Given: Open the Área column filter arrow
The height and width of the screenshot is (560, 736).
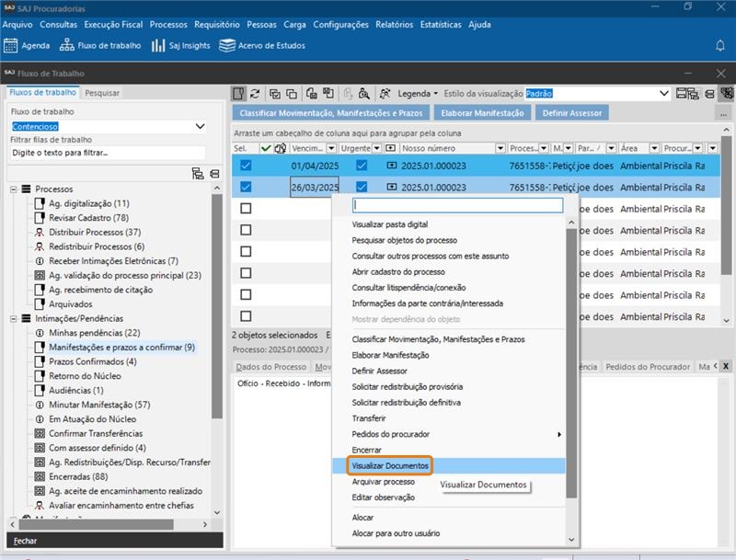Looking at the screenshot, I should (x=654, y=148).
